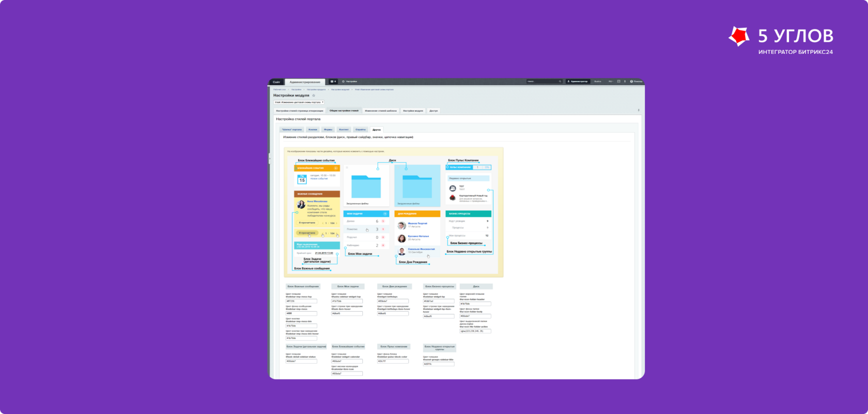868x414 pixels.
Task: Click the Блок Важные сообщения section header
Action: click(x=303, y=286)
